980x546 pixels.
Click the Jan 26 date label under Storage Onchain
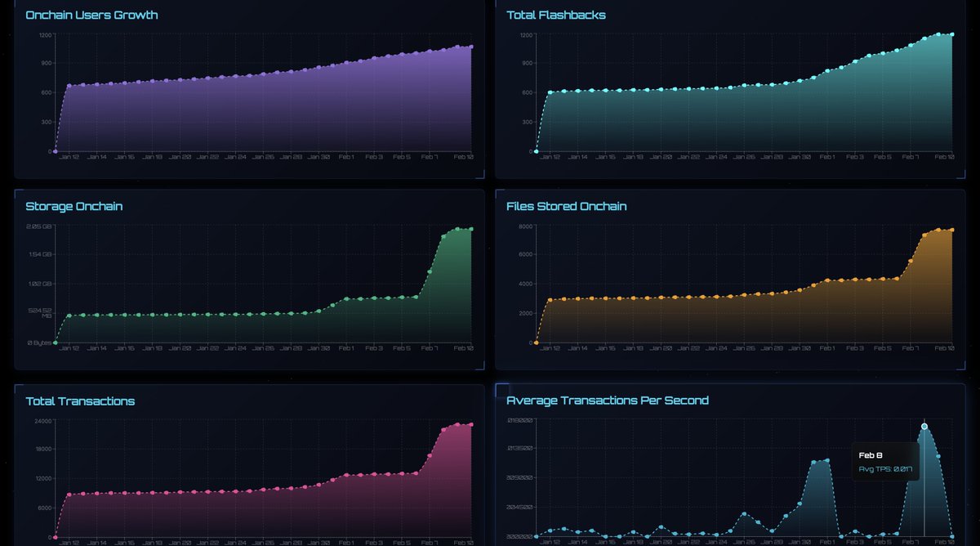pos(263,348)
